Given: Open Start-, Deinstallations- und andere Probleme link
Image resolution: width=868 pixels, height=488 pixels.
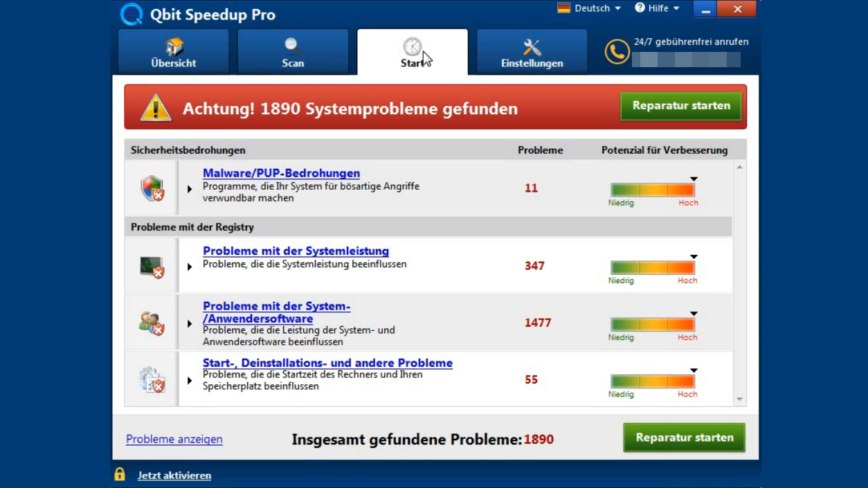Looking at the screenshot, I should pos(327,363).
